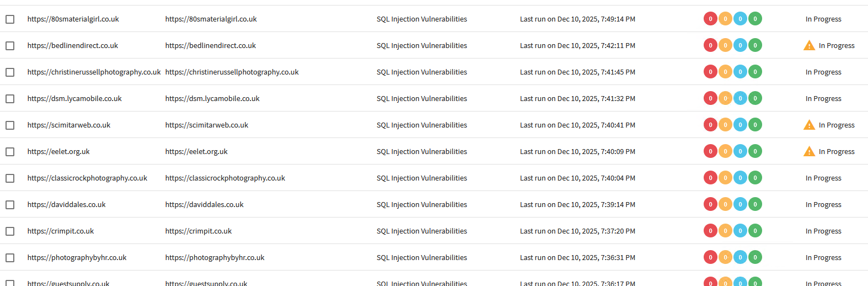Click warning icon in bedlinendirect.co.uk row

(x=809, y=46)
